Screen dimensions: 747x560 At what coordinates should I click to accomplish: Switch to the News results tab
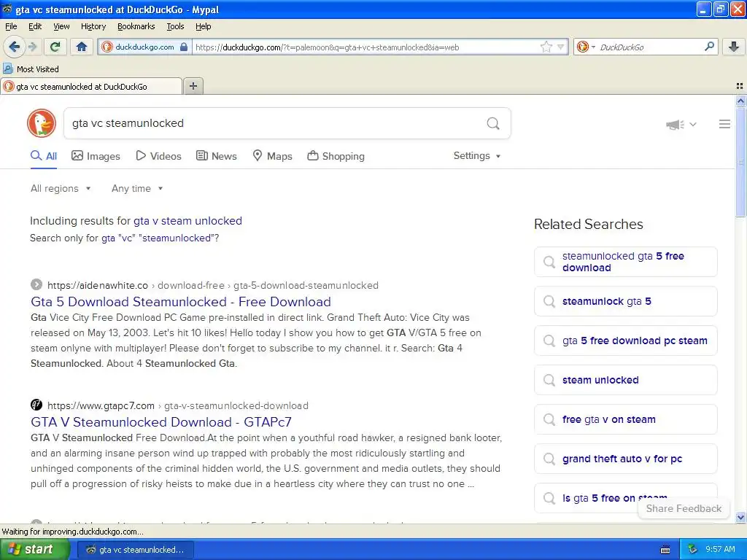216,156
